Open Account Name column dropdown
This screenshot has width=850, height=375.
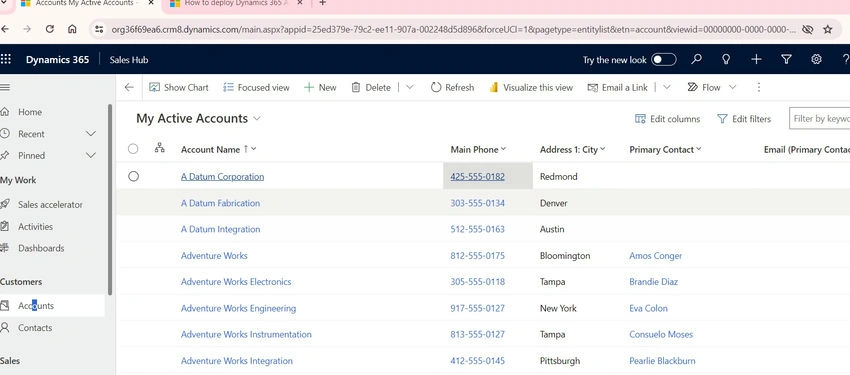(254, 149)
